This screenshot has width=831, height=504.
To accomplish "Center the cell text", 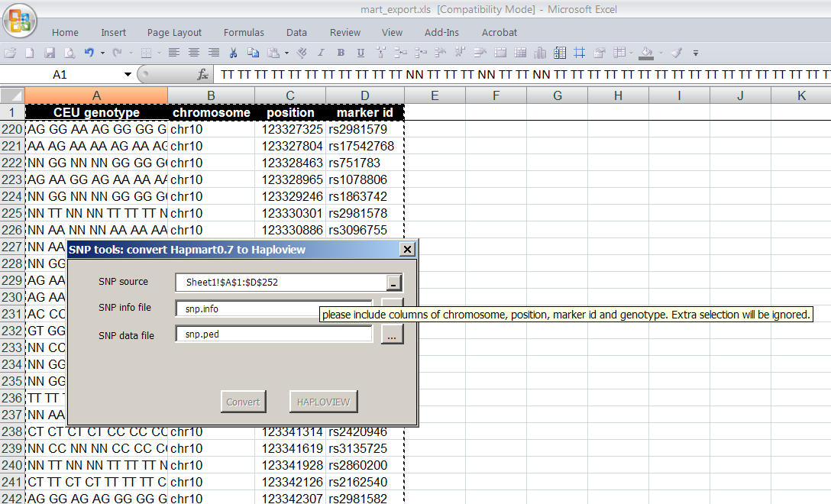I will 194,53.
